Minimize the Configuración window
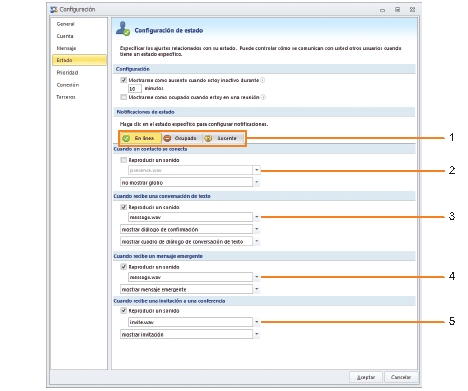The height and width of the screenshot is (391, 468). coord(382,10)
